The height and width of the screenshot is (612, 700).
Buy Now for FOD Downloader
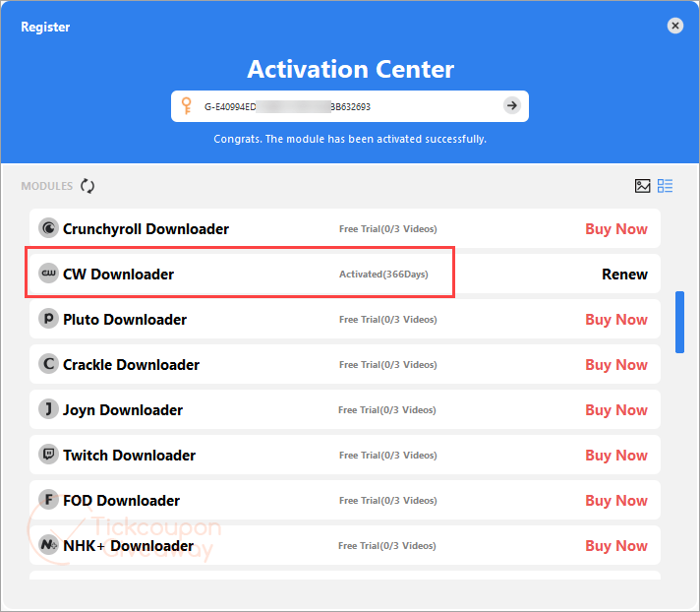616,500
